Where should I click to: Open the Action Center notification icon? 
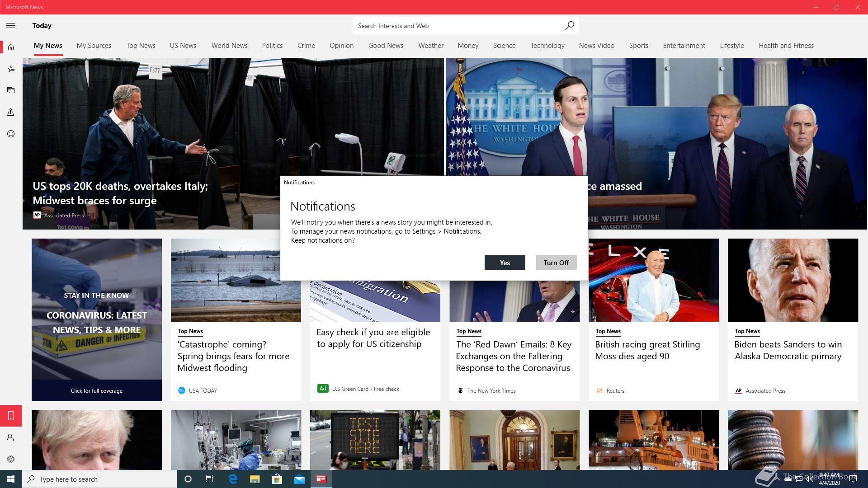click(853, 479)
